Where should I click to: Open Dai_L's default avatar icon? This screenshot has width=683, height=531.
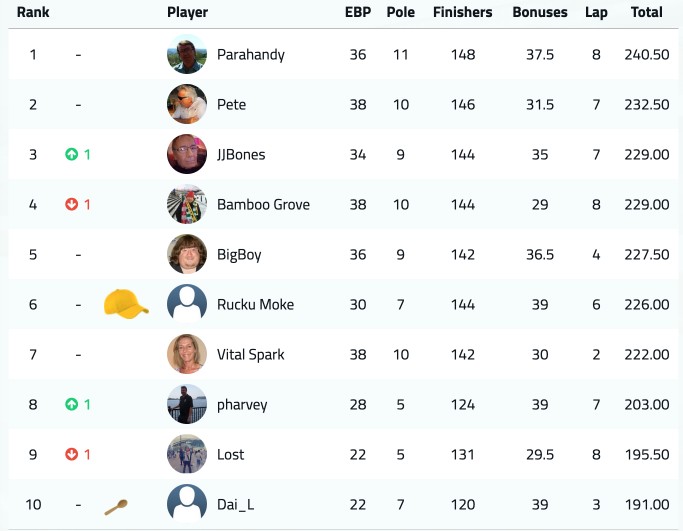click(x=187, y=504)
